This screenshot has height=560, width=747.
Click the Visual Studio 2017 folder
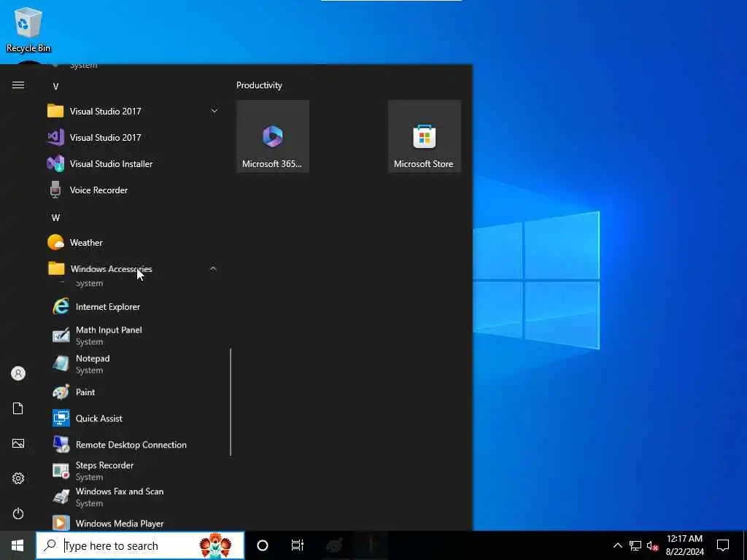click(133, 111)
